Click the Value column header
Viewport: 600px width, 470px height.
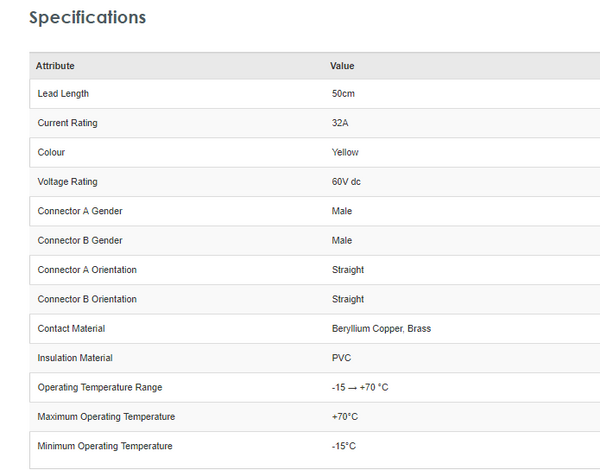[342, 66]
